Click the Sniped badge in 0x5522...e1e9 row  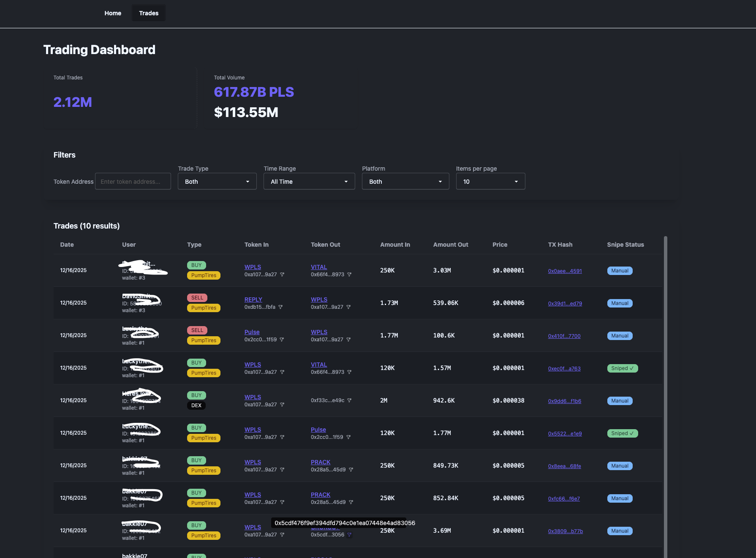(x=623, y=433)
